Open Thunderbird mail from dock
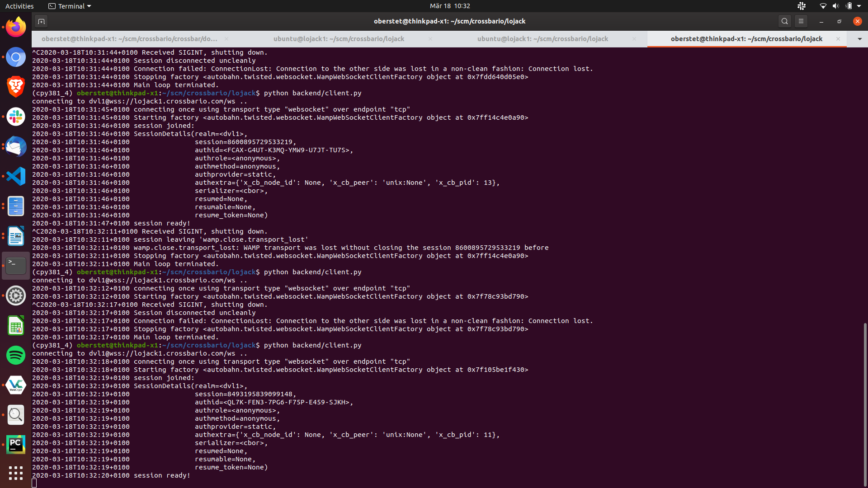 coord(16,147)
